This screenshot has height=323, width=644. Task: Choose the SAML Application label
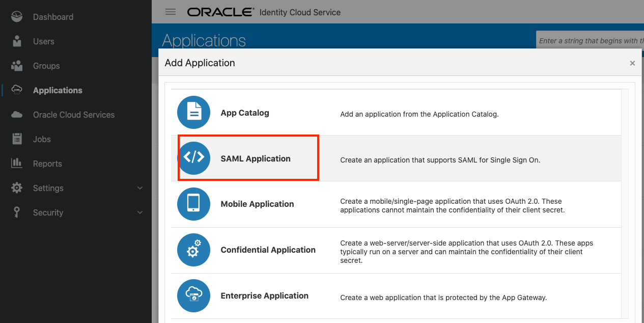[256, 158]
